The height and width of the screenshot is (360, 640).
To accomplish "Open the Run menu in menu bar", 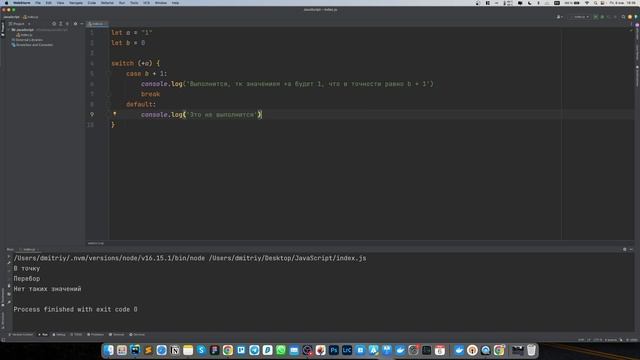I will (122, 3).
